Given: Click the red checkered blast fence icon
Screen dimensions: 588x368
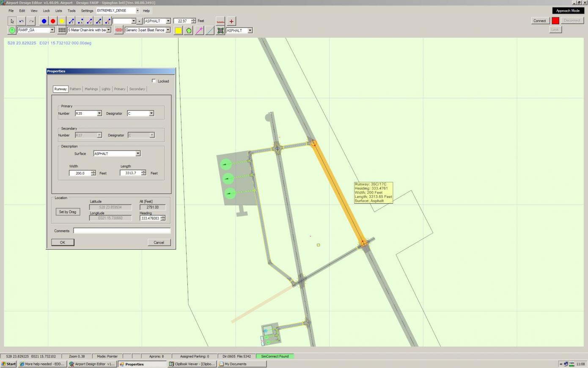Looking at the screenshot, I should 119,30.
